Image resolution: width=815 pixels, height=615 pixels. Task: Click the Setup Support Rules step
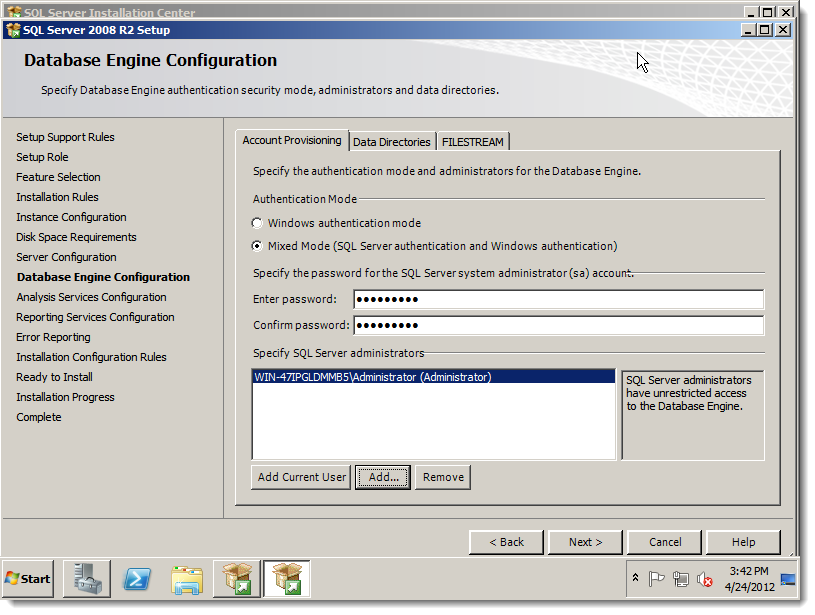pos(65,137)
